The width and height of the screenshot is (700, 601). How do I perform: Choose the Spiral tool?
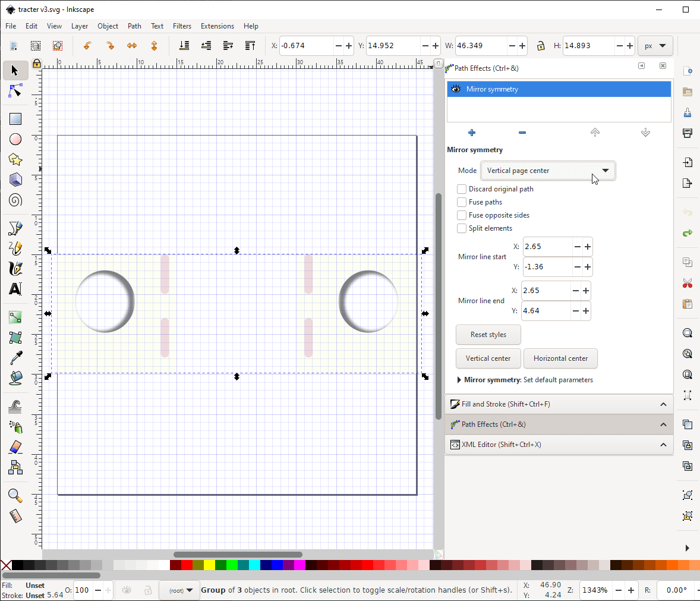coord(15,200)
